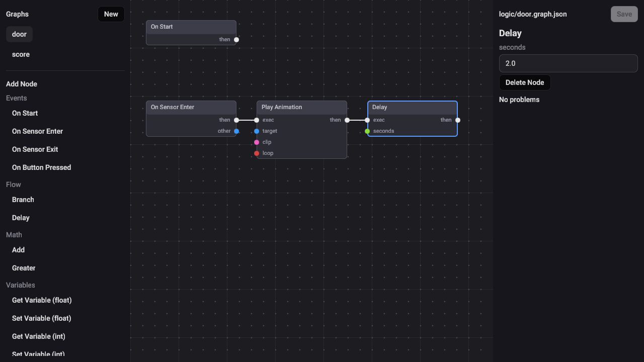This screenshot has height=362, width=644.
Task: Delete the selected Delay node
Action: pyautogui.click(x=525, y=82)
